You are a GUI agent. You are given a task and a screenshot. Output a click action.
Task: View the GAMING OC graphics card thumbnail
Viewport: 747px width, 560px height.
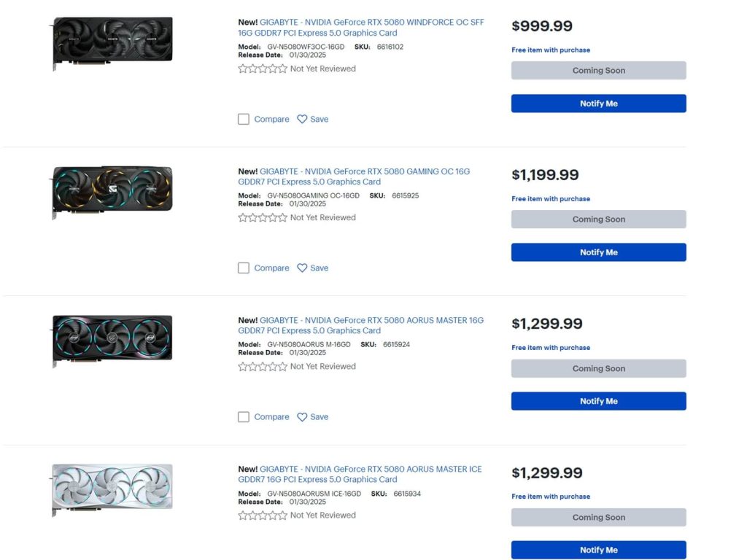pyautogui.click(x=112, y=190)
